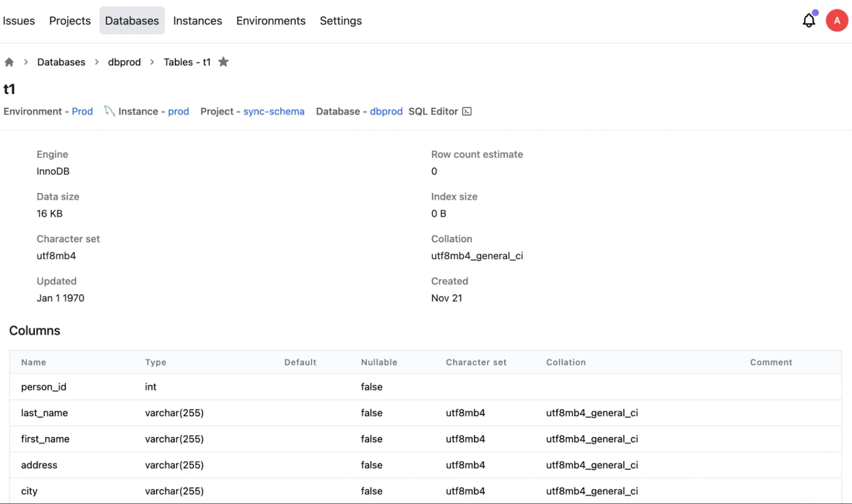This screenshot has width=852, height=504.
Task: Select the Databases menu tab
Action: (x=131, y=20)
